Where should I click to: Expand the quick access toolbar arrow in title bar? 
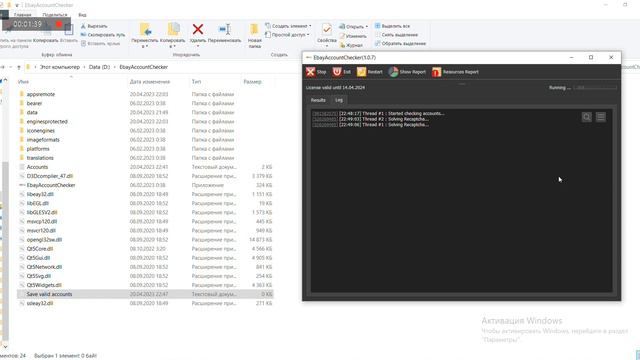click(x=17, y=5)
